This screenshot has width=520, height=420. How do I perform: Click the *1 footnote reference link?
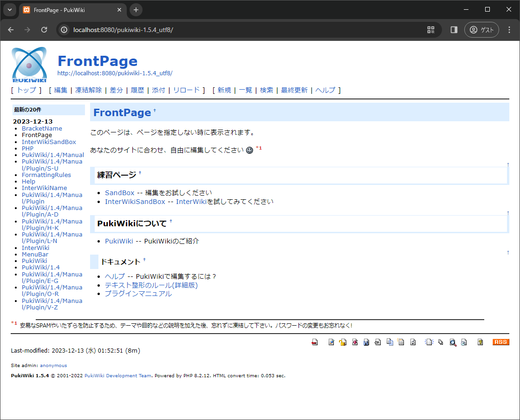tap(259, 148)
